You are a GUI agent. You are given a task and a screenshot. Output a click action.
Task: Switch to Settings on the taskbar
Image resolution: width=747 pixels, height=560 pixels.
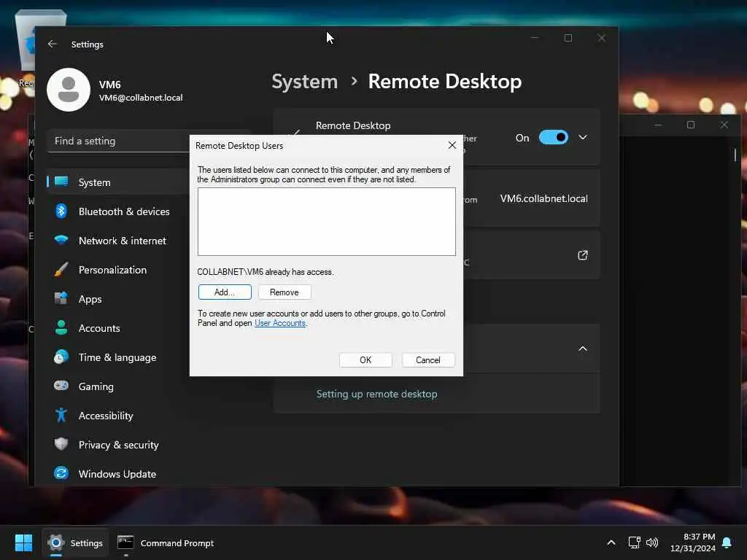75,542
